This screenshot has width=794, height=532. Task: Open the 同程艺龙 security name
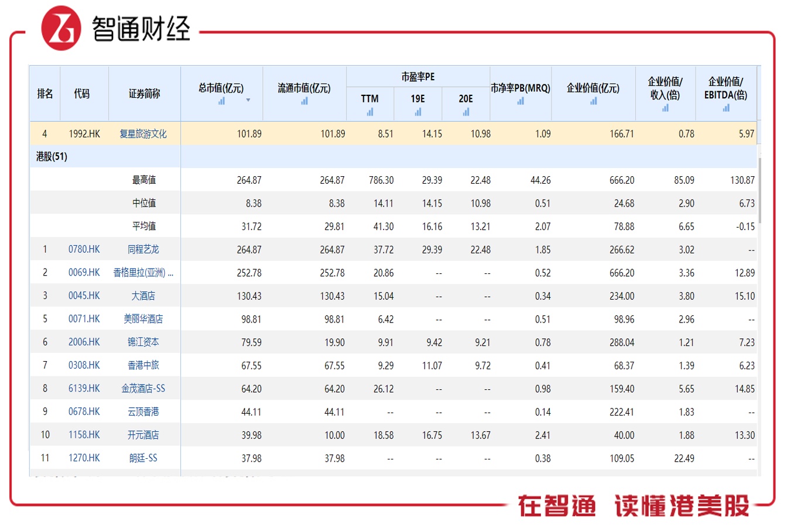(143, 249)
